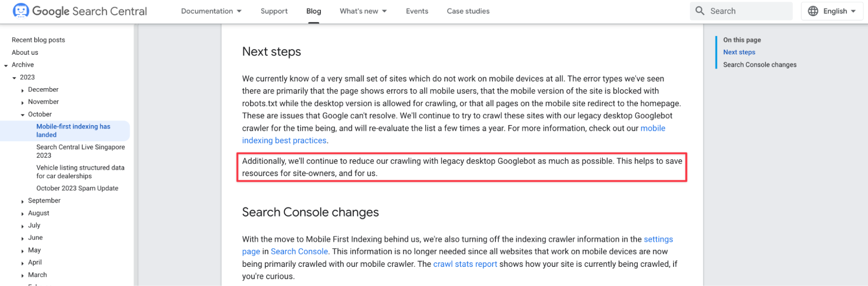Expand the May arrow
The height and width of the screenshot is (286, 868).
click(x=23, y=251)
